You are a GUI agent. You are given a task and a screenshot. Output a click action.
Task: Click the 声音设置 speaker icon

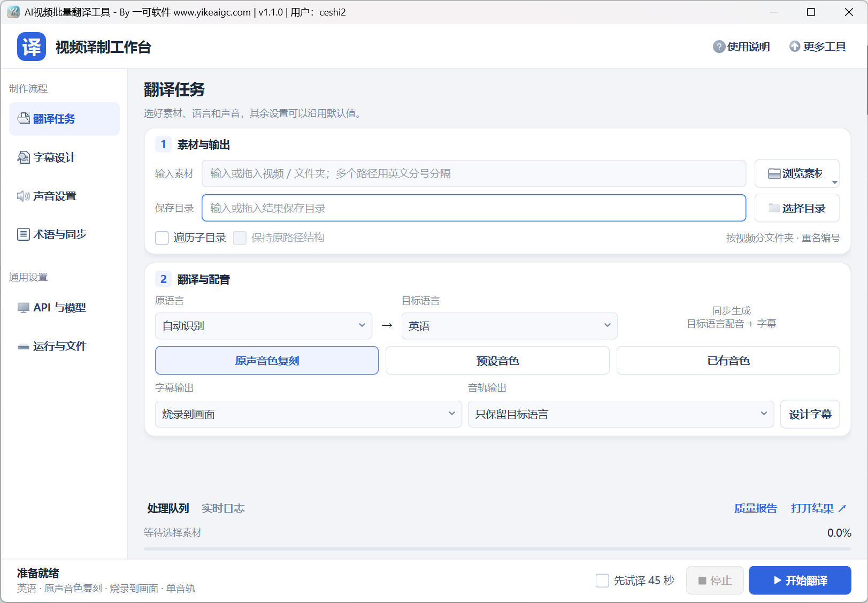[24, 196]
